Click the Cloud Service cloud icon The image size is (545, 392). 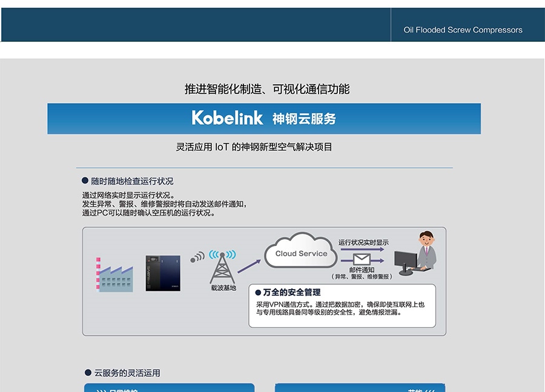pos(300,250)
